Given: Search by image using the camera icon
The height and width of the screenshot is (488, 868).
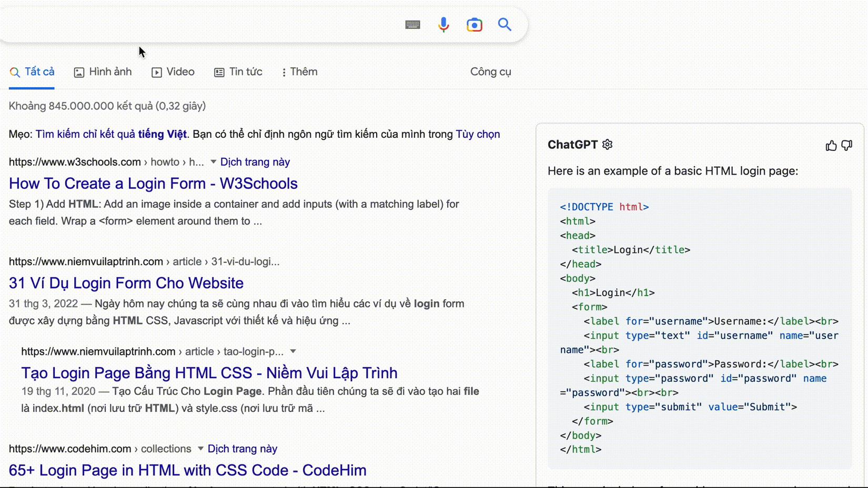Looking at the screenshot, I should (474, 25).
